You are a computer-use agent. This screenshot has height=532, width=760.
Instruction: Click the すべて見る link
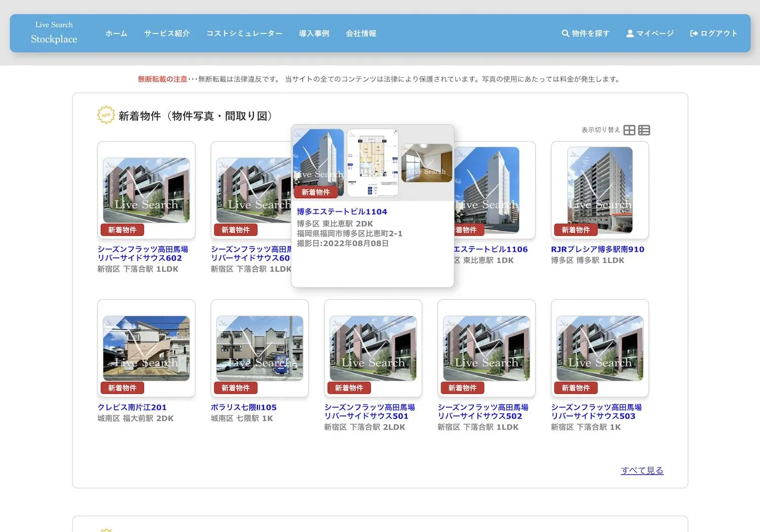tap(642, 470)
